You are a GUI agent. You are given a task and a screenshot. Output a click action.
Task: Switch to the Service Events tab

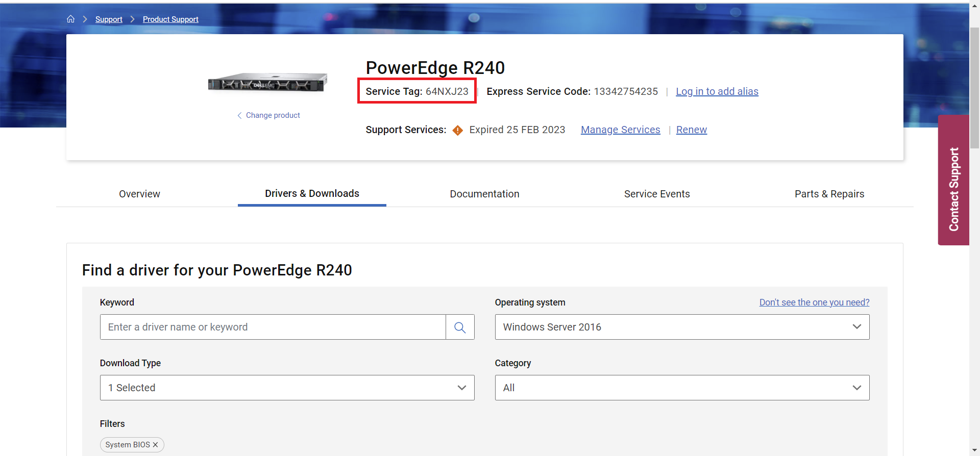pyautogui.click(x=657, y=194)
